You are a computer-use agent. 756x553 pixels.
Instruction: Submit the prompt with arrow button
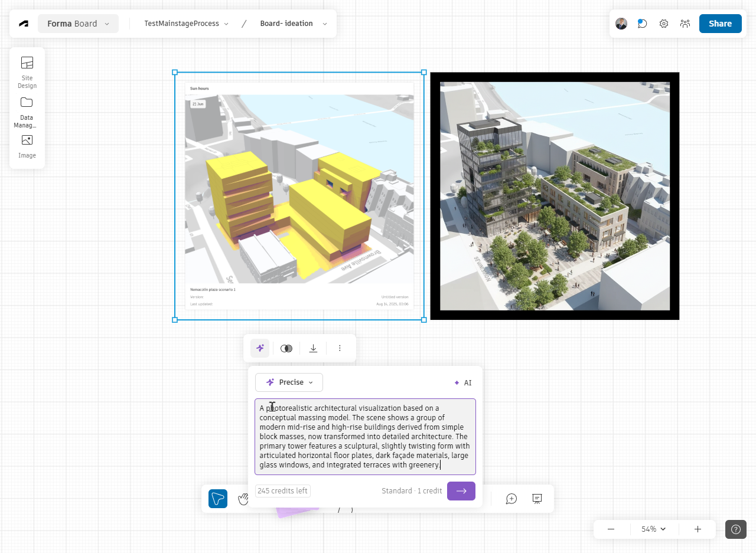point(461,491)
